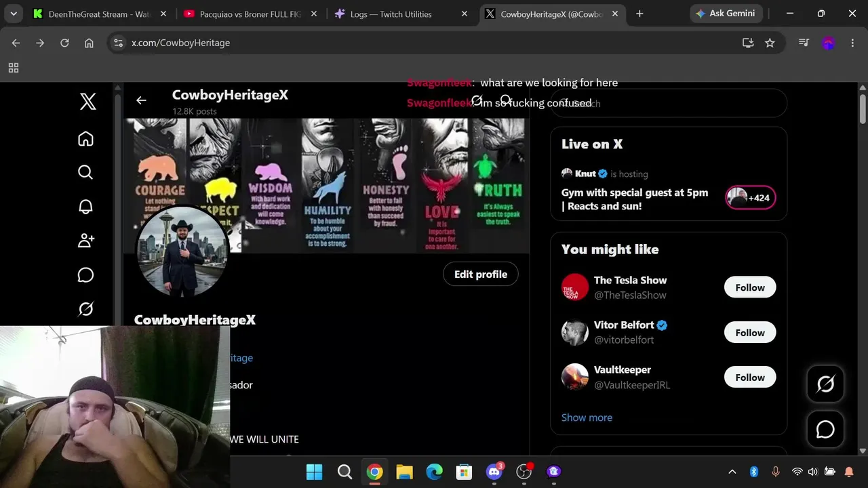Open Chat messages in the X sidebar

(x=85, y=274)
